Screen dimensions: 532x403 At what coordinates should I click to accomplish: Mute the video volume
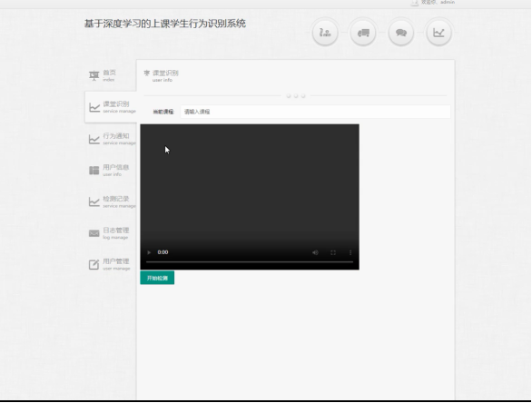pos(315,252)
